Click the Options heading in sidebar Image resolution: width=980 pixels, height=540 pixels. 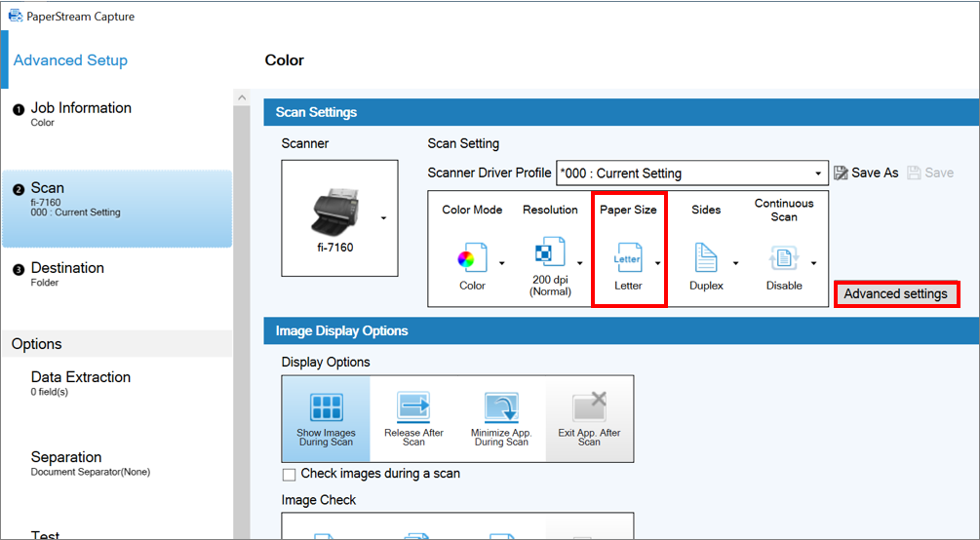pyautogui.click(x=36, y=344)
